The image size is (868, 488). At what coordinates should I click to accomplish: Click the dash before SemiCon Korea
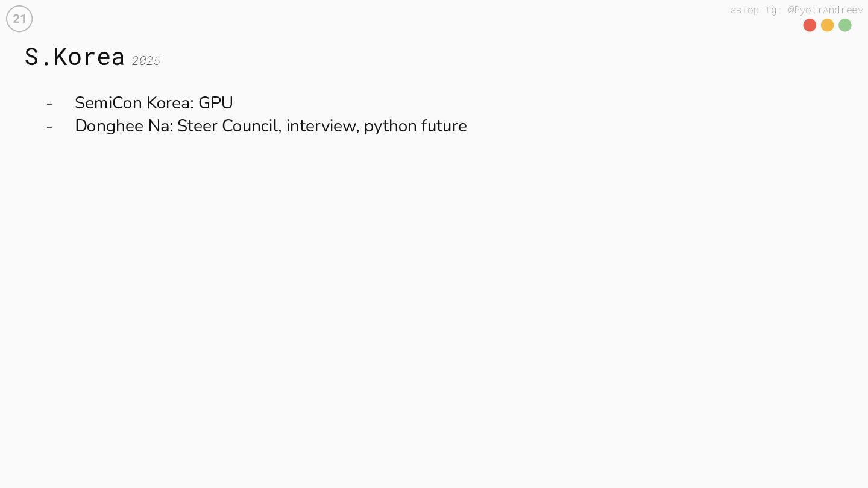pyautogui.click(x=49, y=104)
